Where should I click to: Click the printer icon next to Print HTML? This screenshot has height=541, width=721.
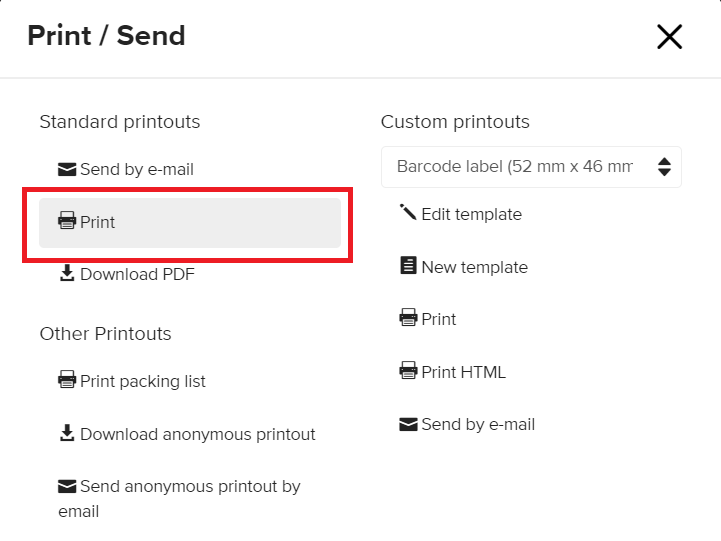(x=408, y=370)
